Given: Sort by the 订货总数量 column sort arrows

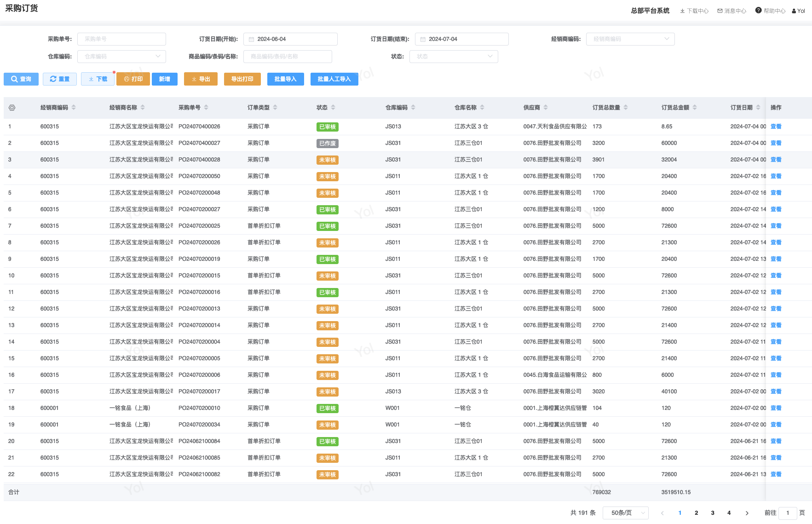Looking at the screenshot, I should coord(626,108).
